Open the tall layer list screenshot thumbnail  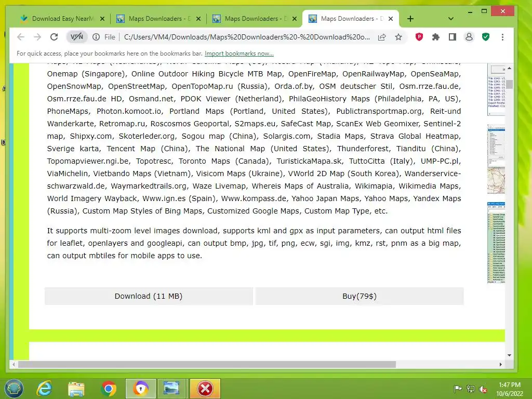click(x=496, y=242)
